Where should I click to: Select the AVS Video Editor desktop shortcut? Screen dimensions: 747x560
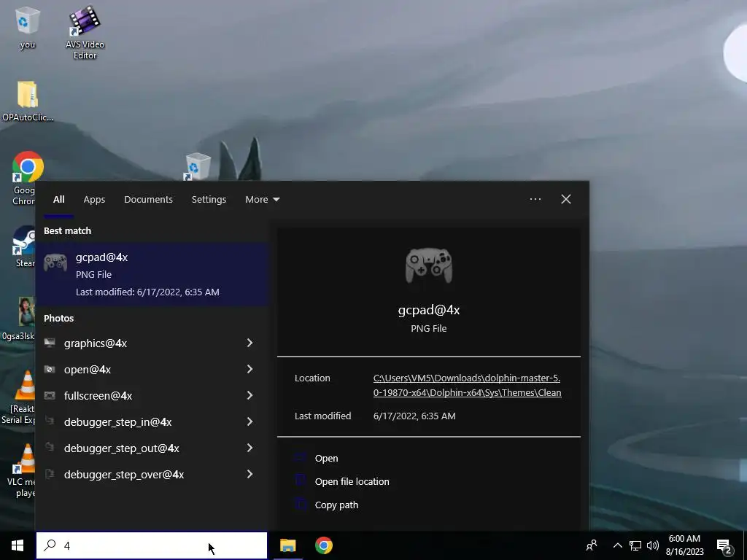point(85,32)
